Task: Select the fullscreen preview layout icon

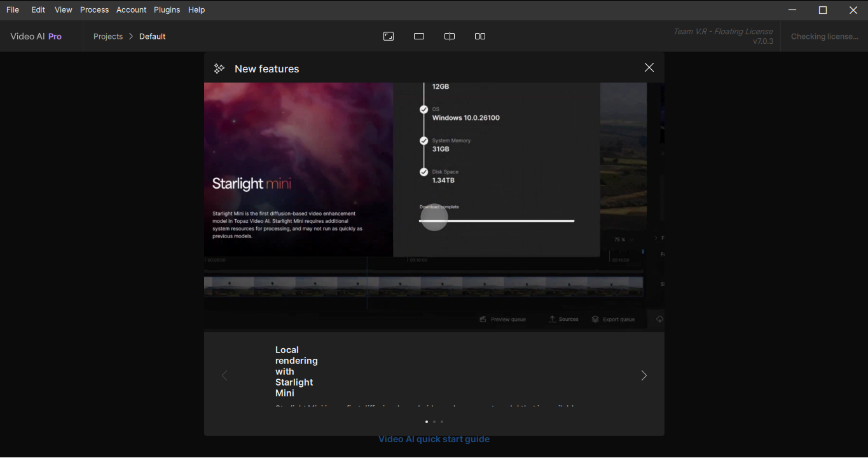Action: [389, 36]
